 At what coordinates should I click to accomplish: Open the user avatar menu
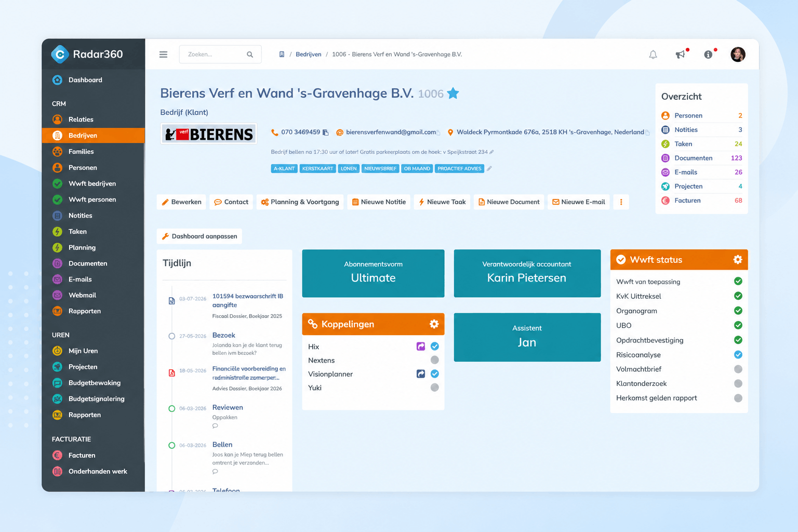(738, 55)
